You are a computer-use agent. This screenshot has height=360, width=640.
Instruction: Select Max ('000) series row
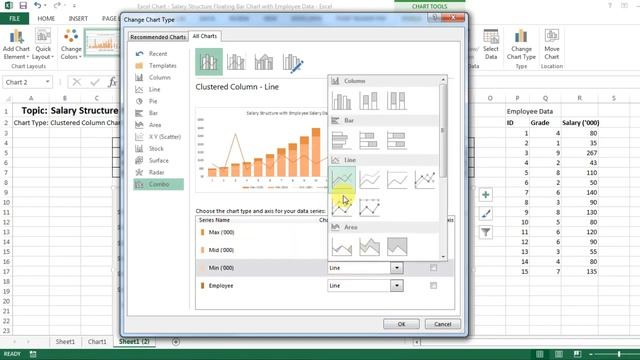click(261, 232)
